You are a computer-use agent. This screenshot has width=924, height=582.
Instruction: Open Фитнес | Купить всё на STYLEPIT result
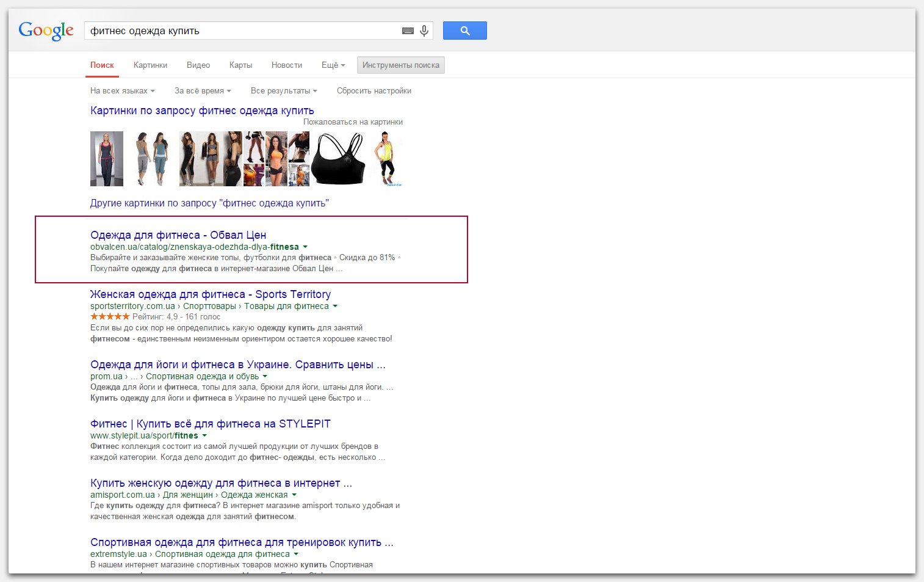coord(211,424)
